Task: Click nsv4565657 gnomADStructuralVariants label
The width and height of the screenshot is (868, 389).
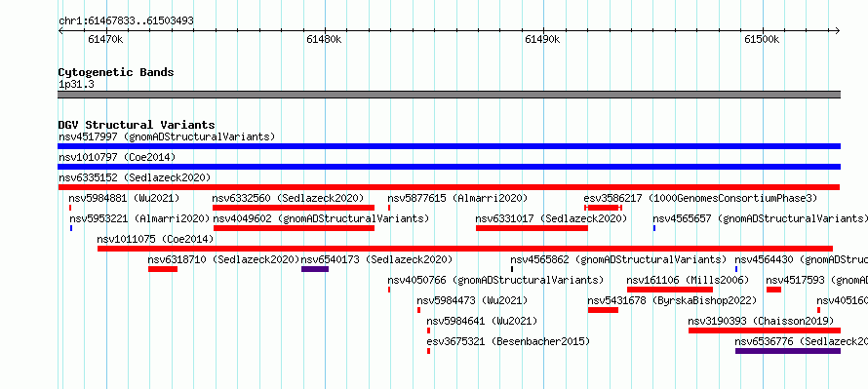Action: [760, 218]
